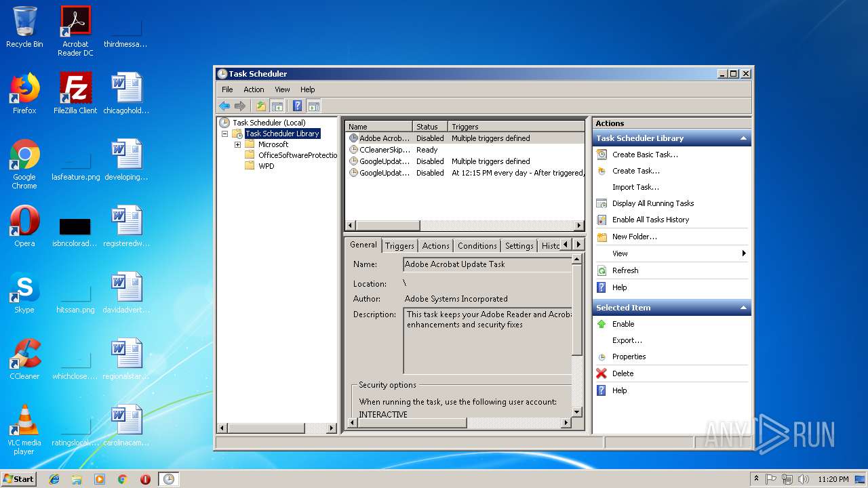Switch to the Triggers tab
Image resolution: width=868 pixels, height=488 pixels.
click(x=399, y=246)
